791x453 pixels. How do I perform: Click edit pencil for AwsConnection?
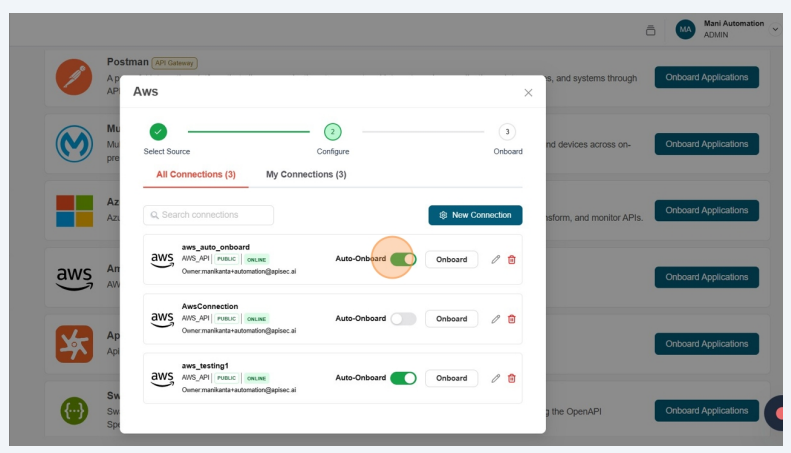click(x=495, y=319)
